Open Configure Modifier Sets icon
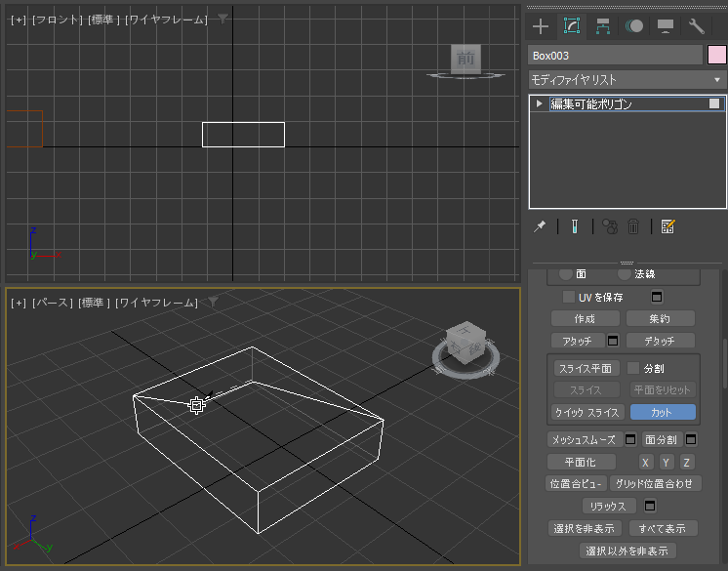Screen dimensions: 728x571 coord(667,226)
